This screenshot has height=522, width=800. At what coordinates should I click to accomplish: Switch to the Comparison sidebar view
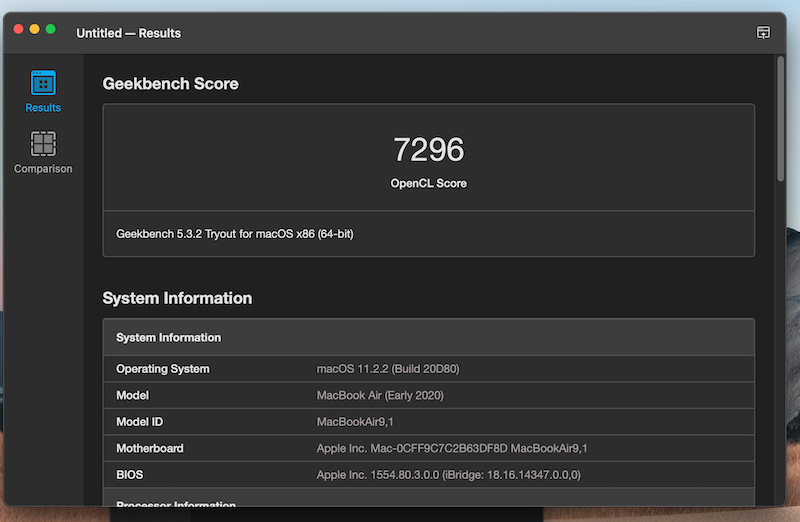point(43,153)
